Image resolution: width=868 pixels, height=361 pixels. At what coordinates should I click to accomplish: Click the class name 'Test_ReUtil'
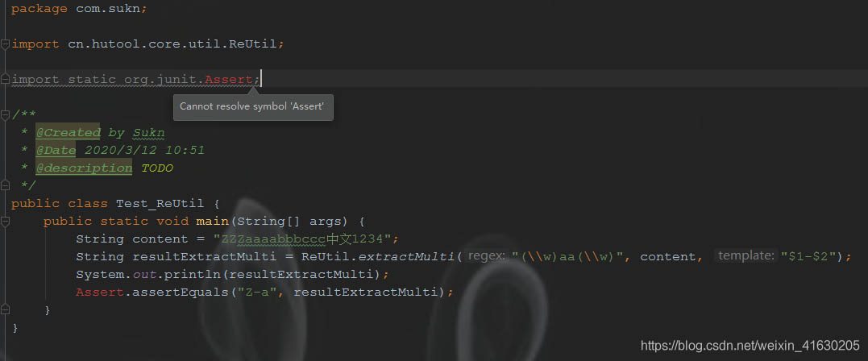click(x=160, y=204)
